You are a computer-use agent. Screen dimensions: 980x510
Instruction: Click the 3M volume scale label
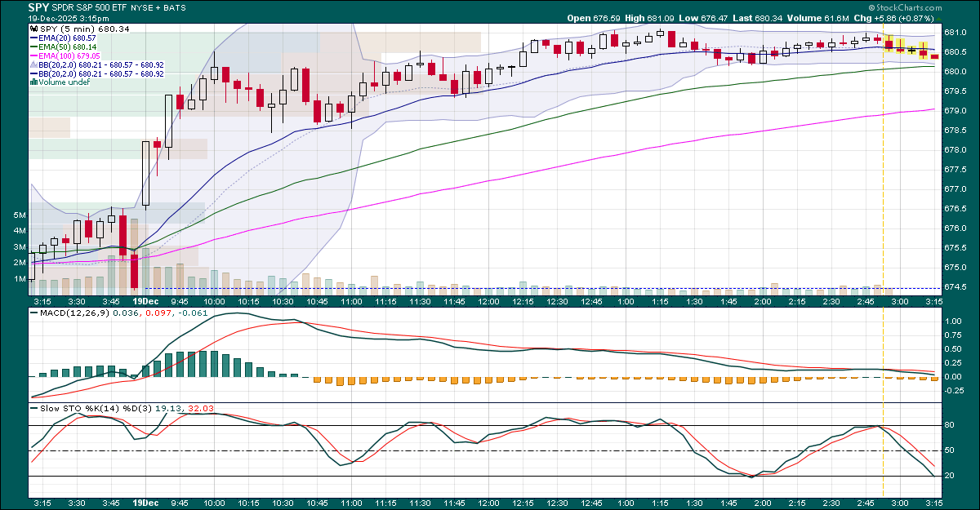point(21,247)
